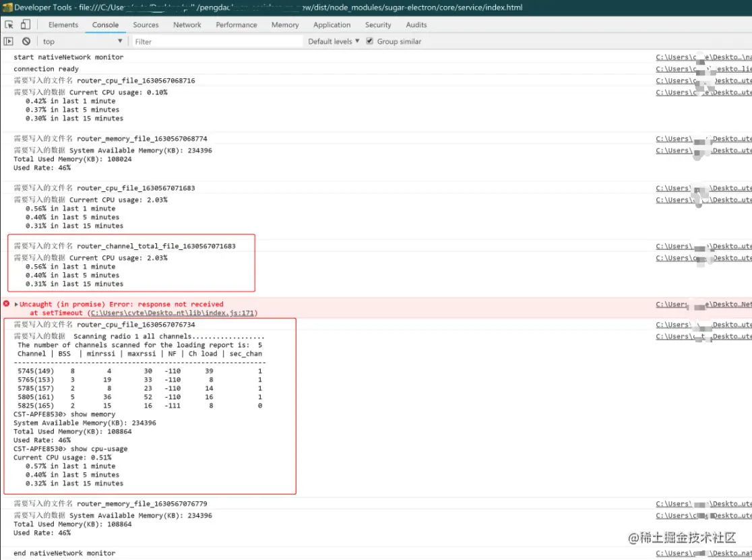Click 'Current CPU usage: 0.51%' text
The width and height of the screenshot is (752, 560).
[x=63, y=458]
